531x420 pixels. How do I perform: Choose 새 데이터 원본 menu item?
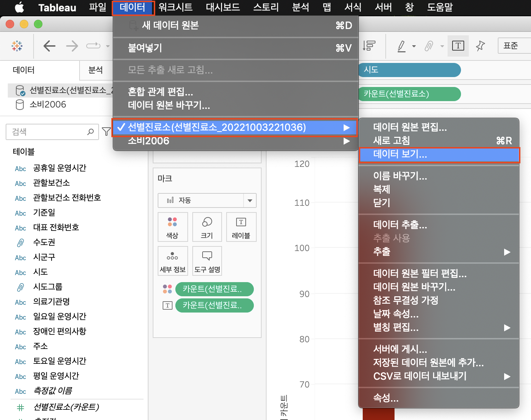tap(235, 25)
